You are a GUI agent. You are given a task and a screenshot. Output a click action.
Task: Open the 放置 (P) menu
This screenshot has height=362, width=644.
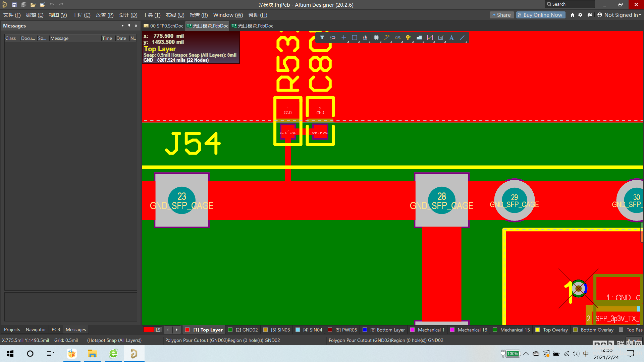tap(105, 15)
